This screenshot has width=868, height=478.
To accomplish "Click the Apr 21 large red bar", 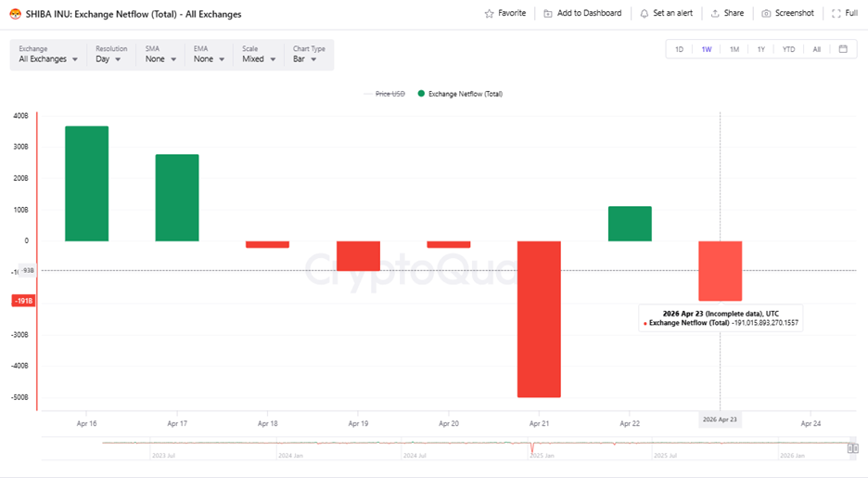I will point(539,319).
